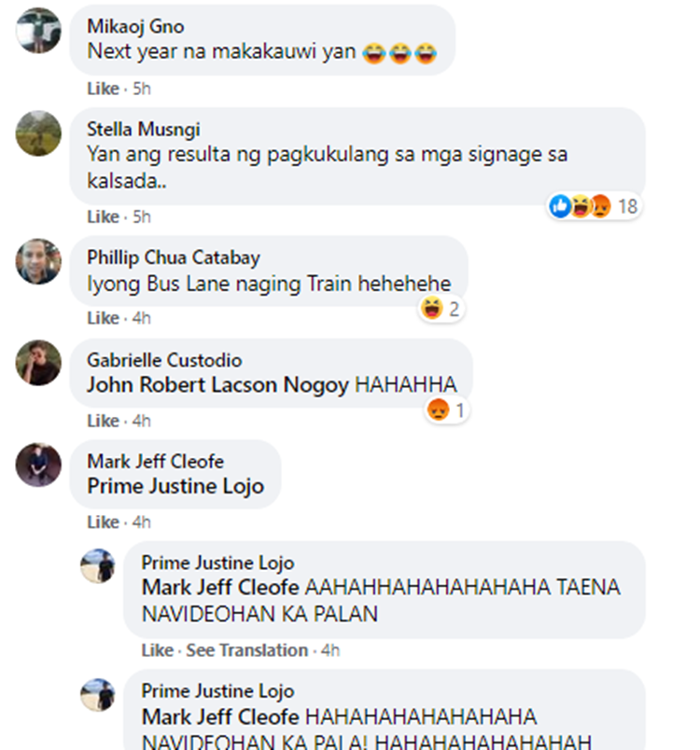Viewport: 700px width, 750px height.
Task: Like Phillip Chua Catabay's comment
Action: (103, 318)
